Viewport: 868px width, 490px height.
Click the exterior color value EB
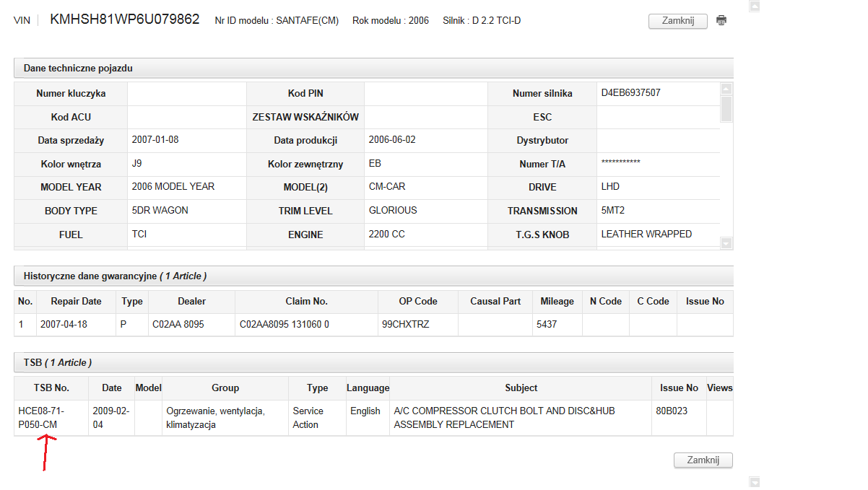375,163
